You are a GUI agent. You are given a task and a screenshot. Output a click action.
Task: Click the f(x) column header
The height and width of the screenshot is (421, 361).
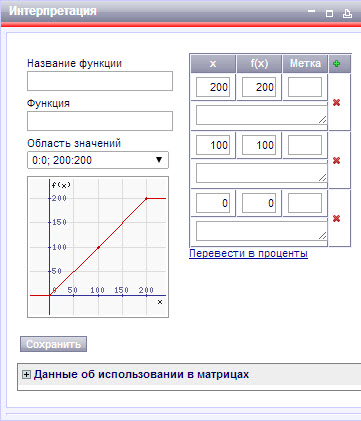click(259, 64)
